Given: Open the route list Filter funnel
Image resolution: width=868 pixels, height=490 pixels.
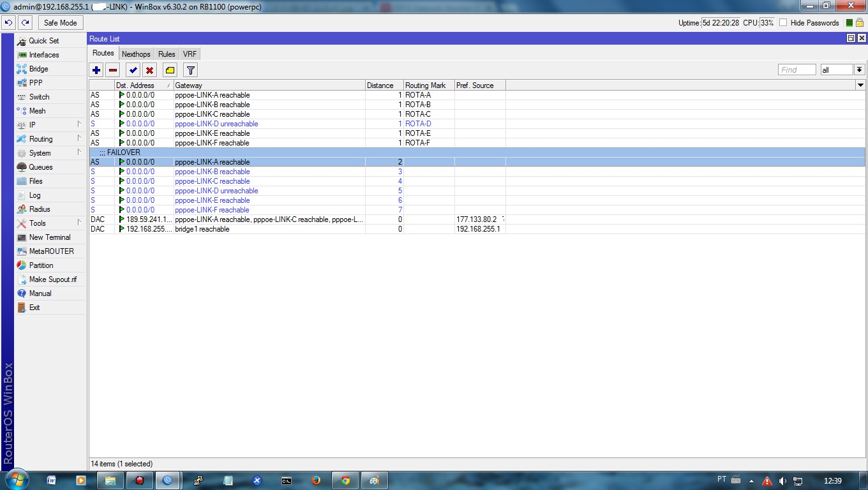Looking at the screenshot, I should [190, 70].
